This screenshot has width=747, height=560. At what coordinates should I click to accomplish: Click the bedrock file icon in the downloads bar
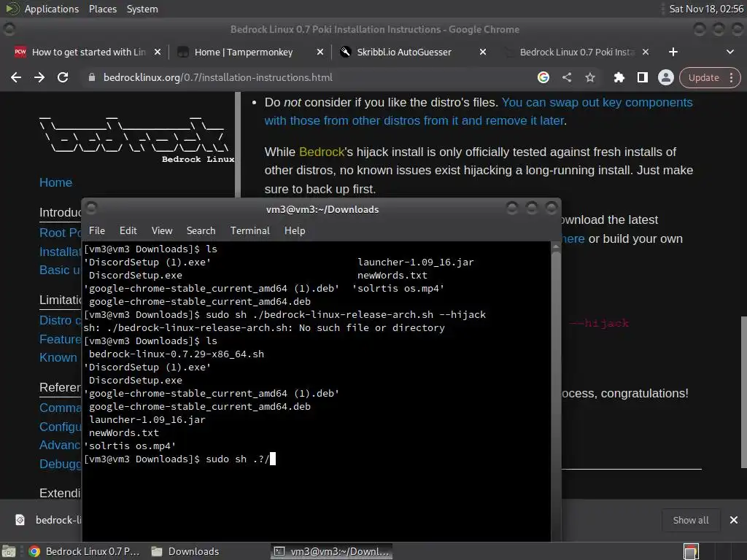coord(20,520)
